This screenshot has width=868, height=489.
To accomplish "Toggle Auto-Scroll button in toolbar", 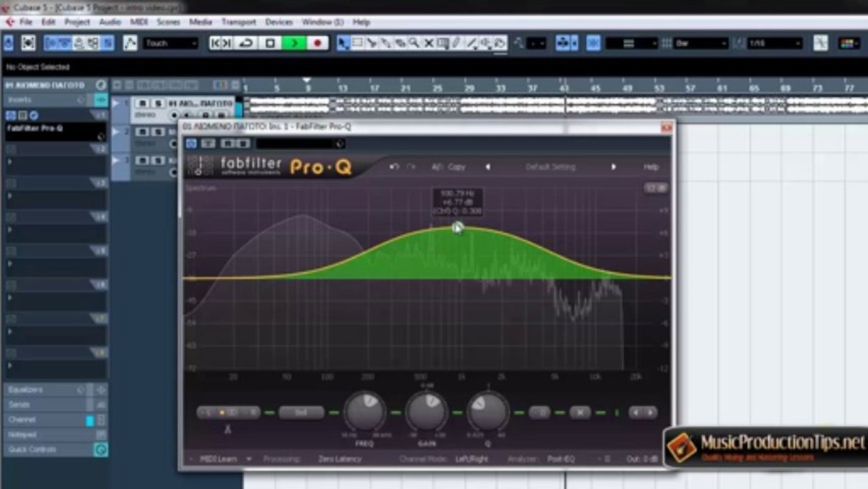I will point(563,43).
